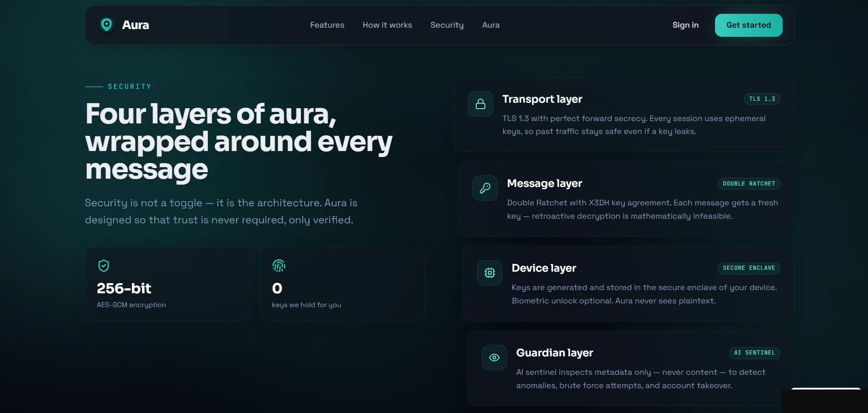Click the SECURE ENCLAVE badge
The width and height of the screenshot is (868, 413).
pos(749,268)
